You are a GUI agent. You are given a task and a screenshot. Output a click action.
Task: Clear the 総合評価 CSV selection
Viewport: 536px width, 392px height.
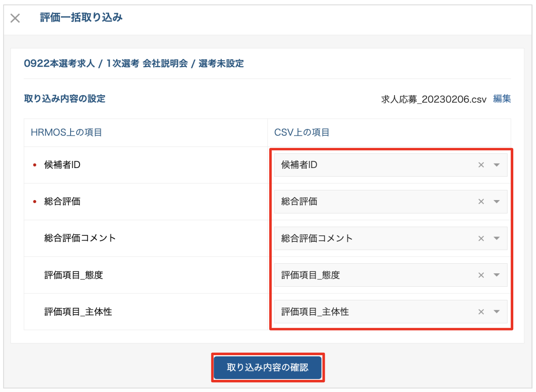(481, 202)
